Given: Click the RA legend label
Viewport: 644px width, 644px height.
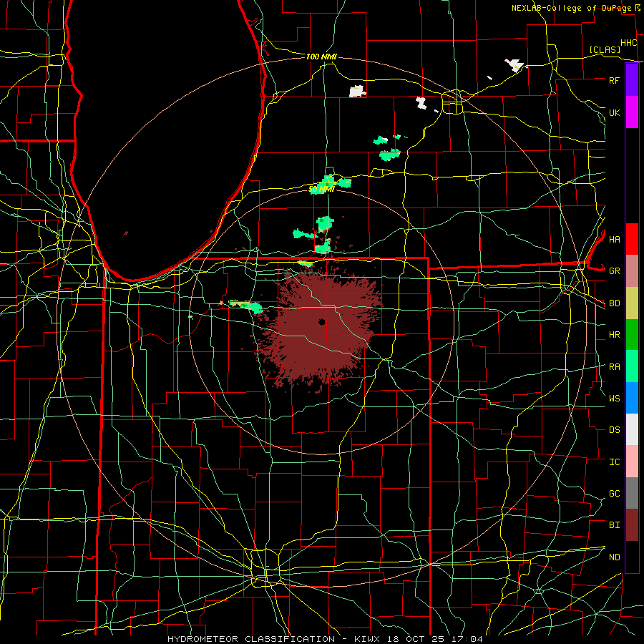Looking at the screenshot, I should [x=614, y=366].
